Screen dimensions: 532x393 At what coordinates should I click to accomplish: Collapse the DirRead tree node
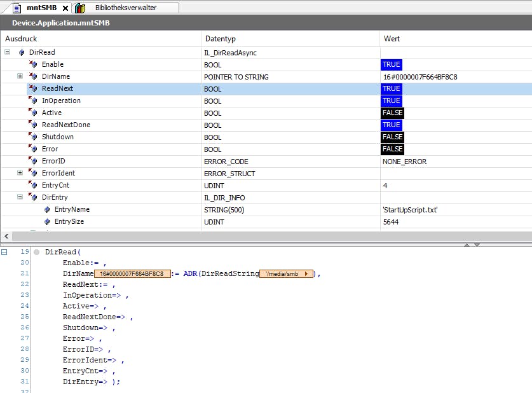pyautogui.click(x=7, y=52)
